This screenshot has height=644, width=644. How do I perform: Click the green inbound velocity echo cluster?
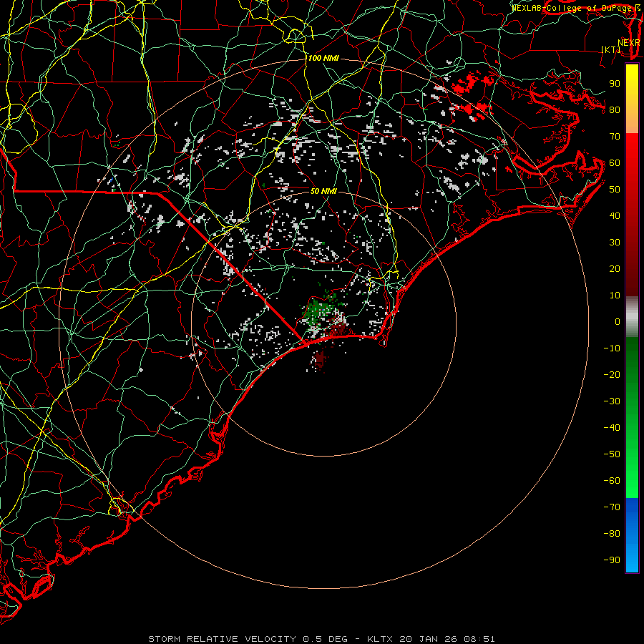[x=318, y=311]
